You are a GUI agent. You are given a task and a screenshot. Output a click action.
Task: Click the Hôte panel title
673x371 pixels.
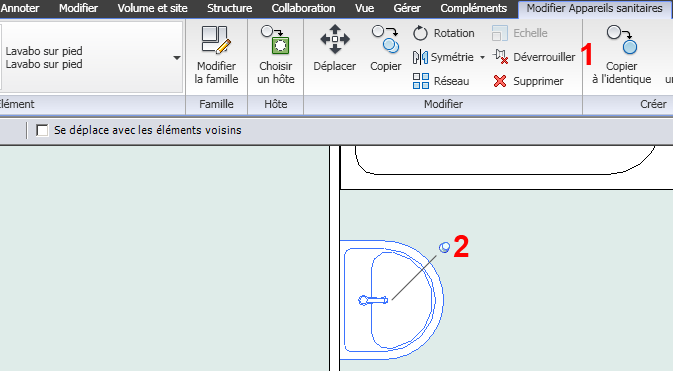coord(276,104)
